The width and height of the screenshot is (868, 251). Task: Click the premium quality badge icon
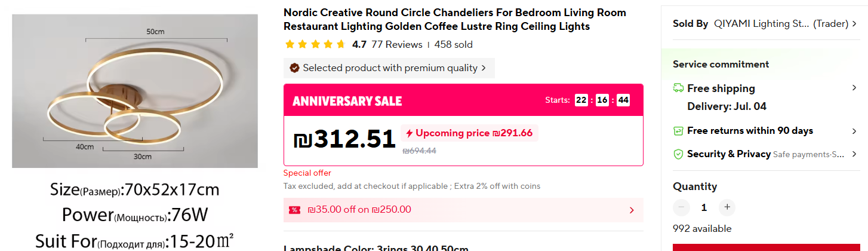(x=294, y=68)
